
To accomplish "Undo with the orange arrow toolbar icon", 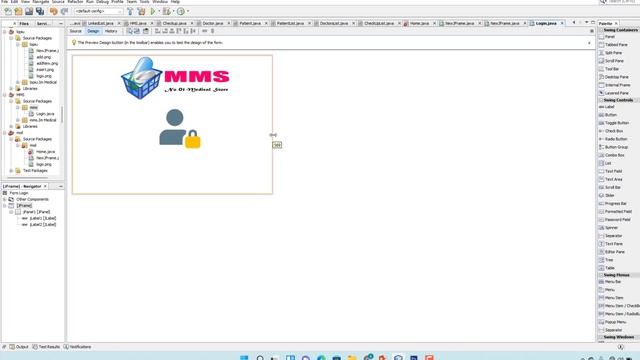I will point(53,11).
